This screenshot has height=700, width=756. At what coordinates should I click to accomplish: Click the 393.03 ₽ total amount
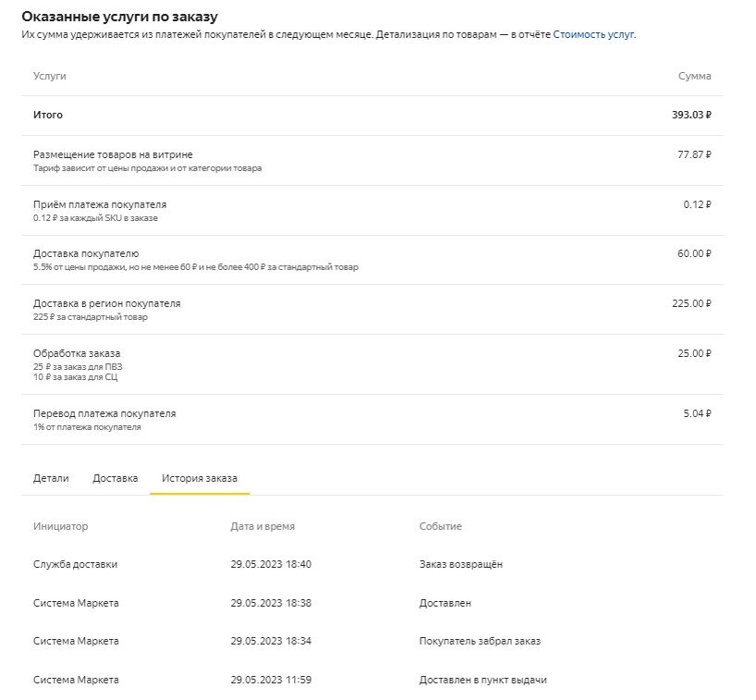point(691,115)
